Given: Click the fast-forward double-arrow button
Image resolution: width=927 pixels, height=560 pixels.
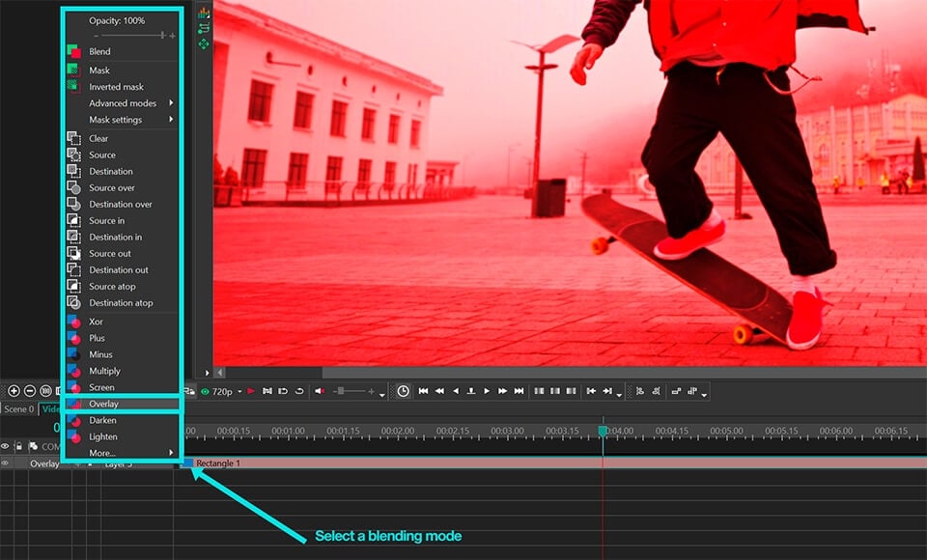Looking at the screenshot, I should (502, 391).
